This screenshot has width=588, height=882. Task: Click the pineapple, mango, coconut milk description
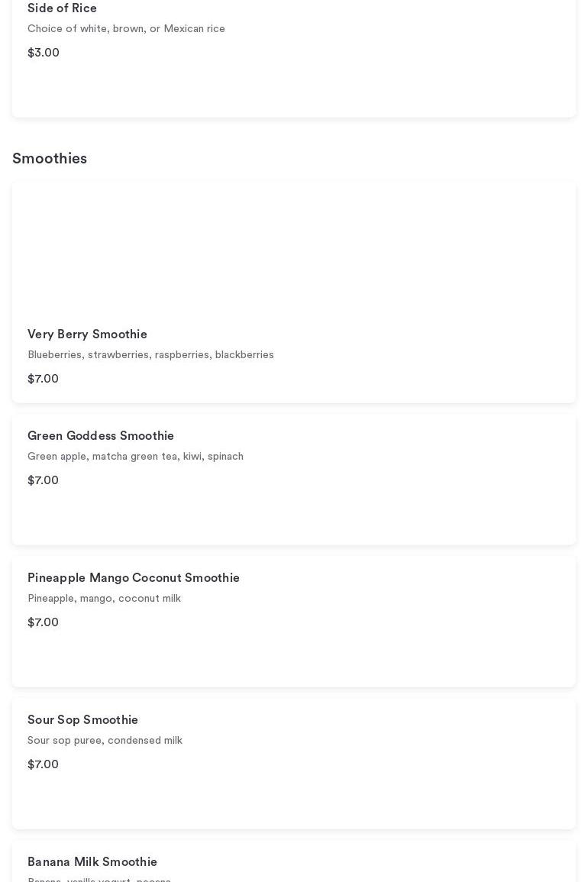click(104, 599)
